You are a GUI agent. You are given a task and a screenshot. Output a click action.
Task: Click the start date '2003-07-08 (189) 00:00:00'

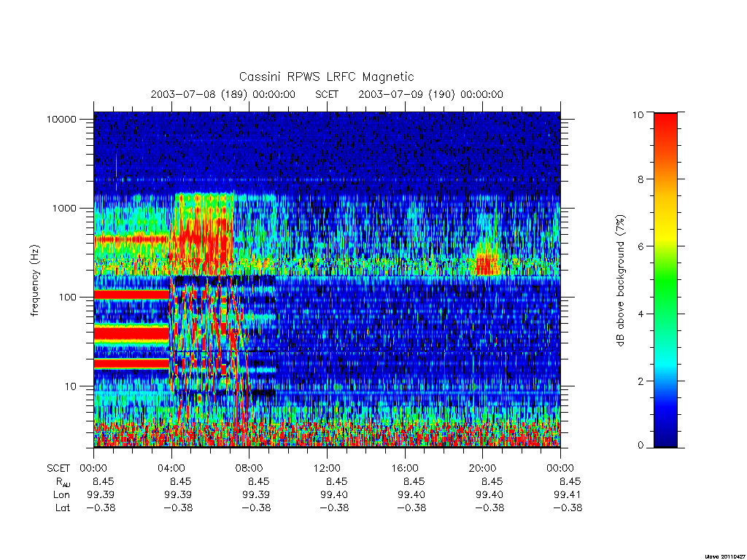[223, 94]
